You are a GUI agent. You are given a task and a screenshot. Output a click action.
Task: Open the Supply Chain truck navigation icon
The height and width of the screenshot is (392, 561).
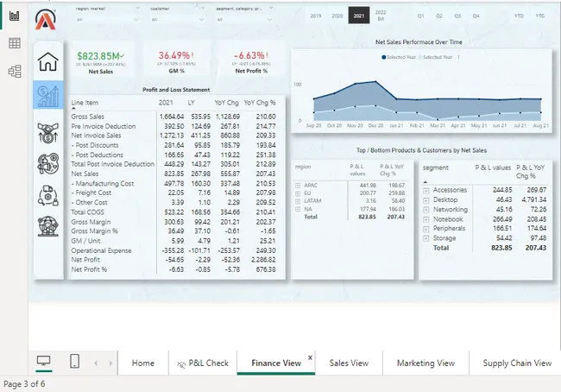(48, 195)
